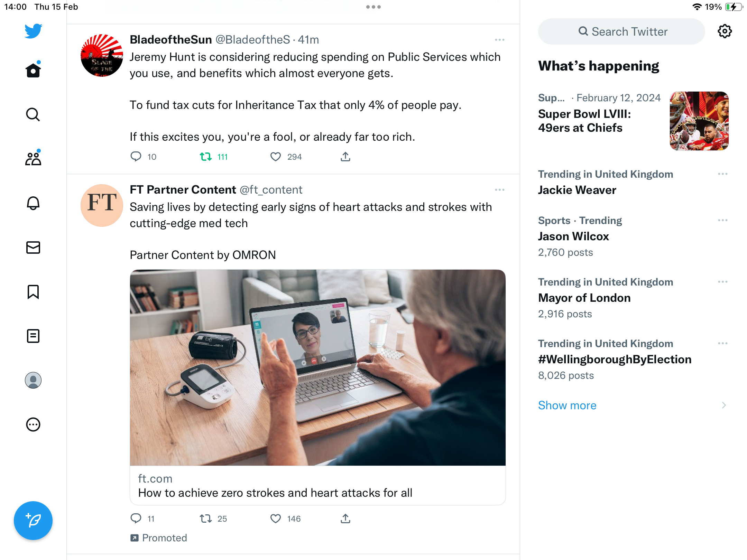
Task: Open Lists icon in sidebar
Action: point(33,336)
